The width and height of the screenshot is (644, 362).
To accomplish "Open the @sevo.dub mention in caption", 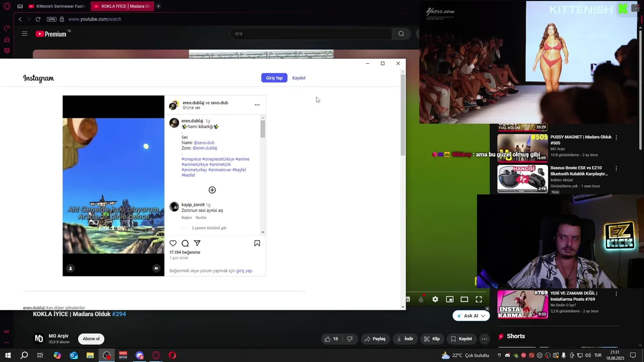I will (x=204, y=143).
